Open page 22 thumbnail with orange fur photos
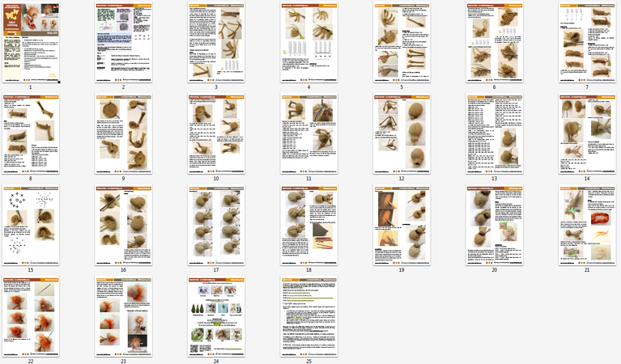Viewport: 621px width, 364px height. pyautogui.click(x=31, y=317)
